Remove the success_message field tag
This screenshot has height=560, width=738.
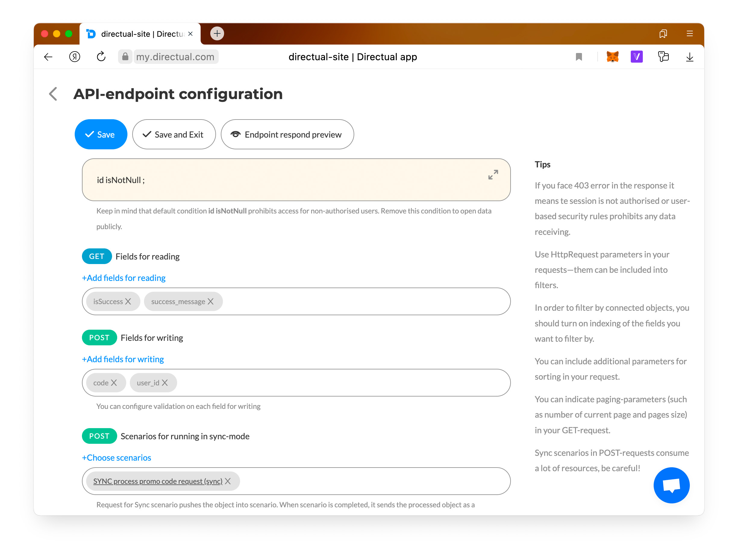coord(211,301)
